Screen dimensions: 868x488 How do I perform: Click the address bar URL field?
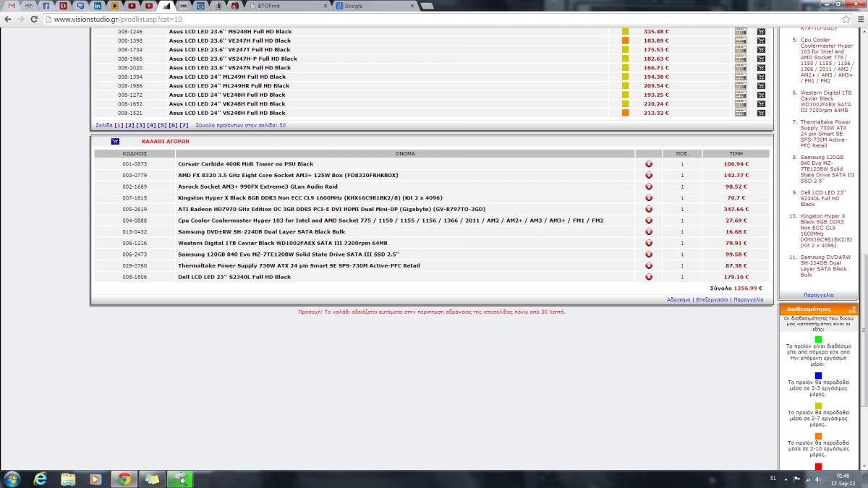441,19
